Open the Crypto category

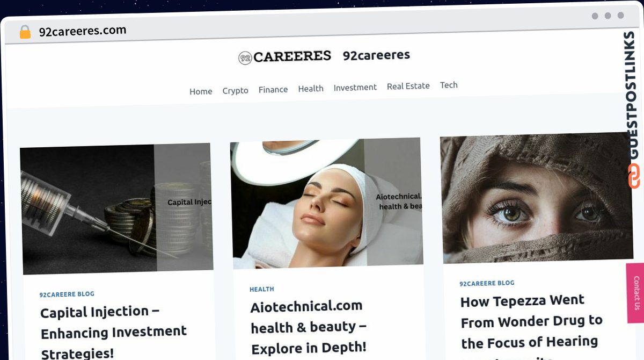[x=235, y=90]
